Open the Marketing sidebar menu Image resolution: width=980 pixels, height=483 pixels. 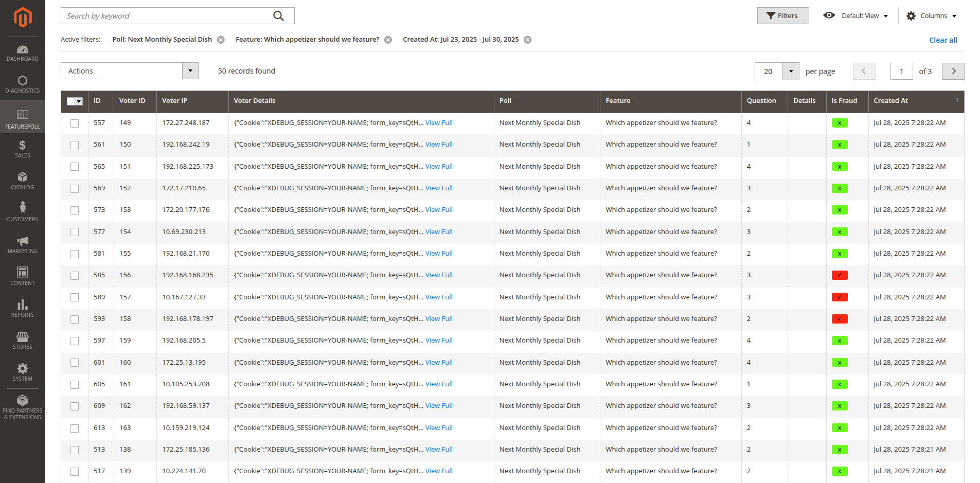[23, 244]
